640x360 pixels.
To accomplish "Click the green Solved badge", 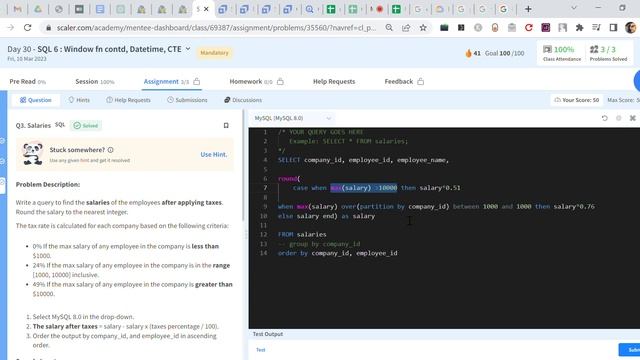I will coord(86,126).
